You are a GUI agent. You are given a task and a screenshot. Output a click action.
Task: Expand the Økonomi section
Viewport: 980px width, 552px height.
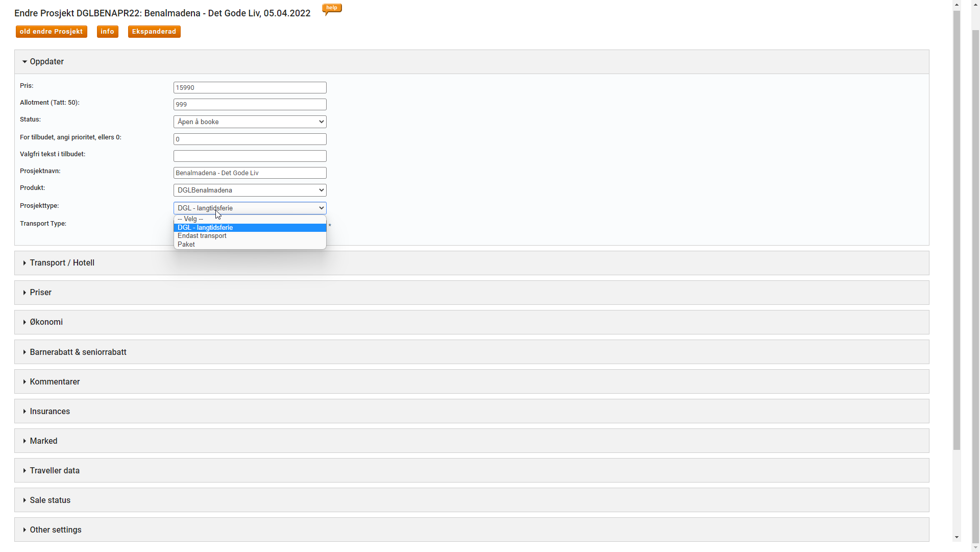(46, 322)
